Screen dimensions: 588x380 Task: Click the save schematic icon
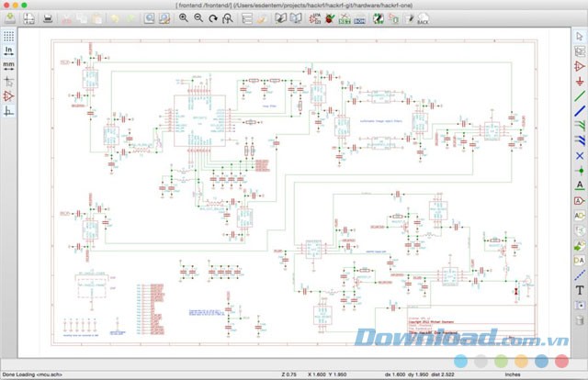pos(8,18)
